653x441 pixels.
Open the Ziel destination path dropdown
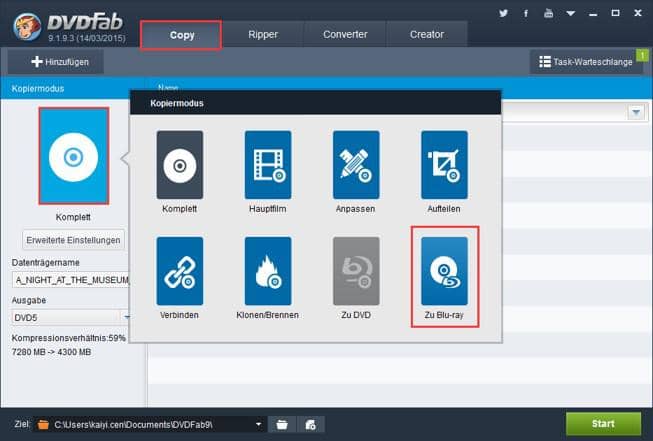point(259,425)
